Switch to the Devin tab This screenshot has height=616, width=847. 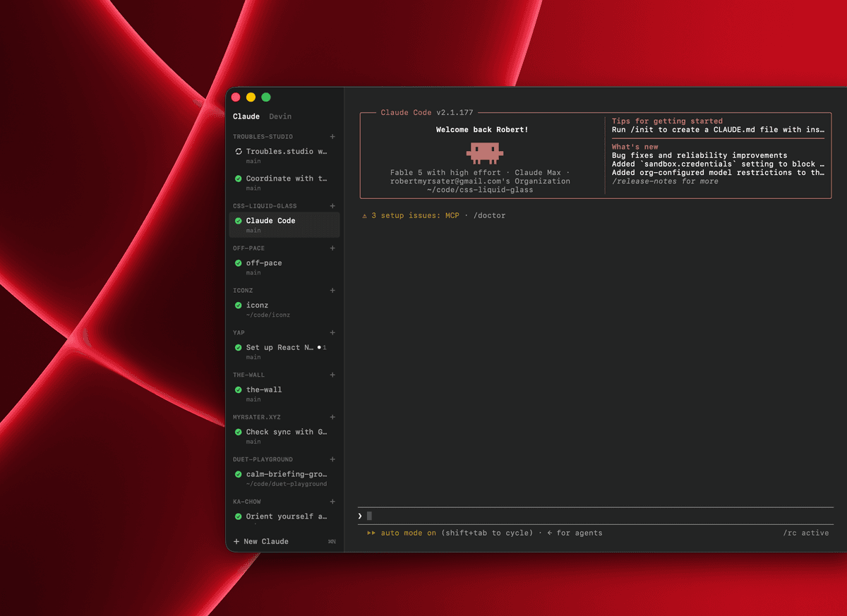coord(280,116)
